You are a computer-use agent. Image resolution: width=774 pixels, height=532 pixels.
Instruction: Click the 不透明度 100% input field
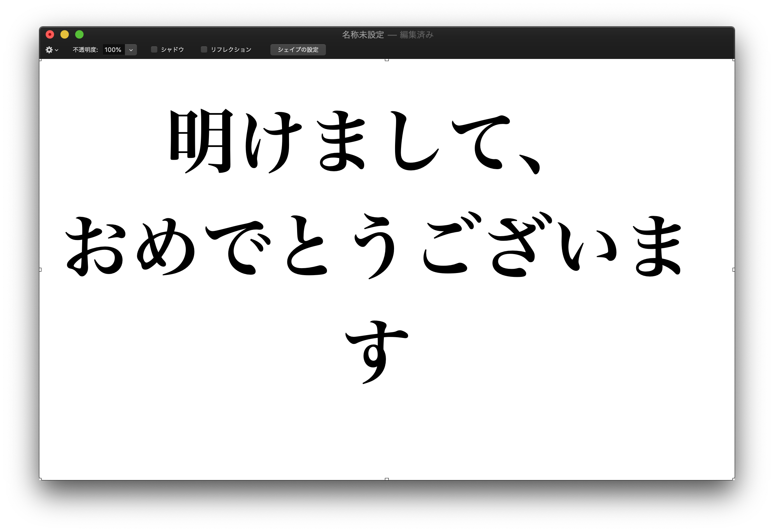(113, 50)
